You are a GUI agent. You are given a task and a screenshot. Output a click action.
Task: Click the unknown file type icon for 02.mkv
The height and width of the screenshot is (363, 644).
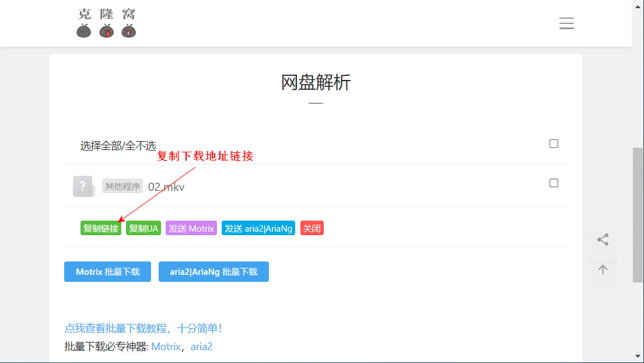click(x=83, y=186)
